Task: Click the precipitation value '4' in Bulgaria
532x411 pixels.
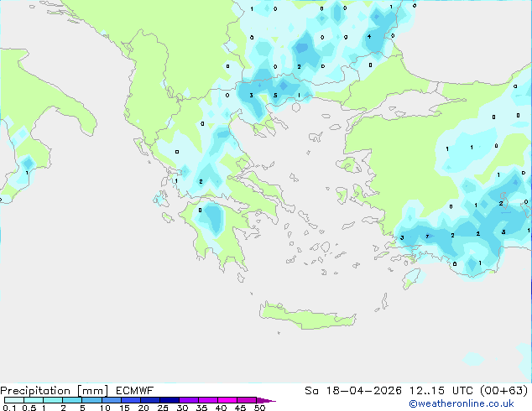Action: [369, 36]
